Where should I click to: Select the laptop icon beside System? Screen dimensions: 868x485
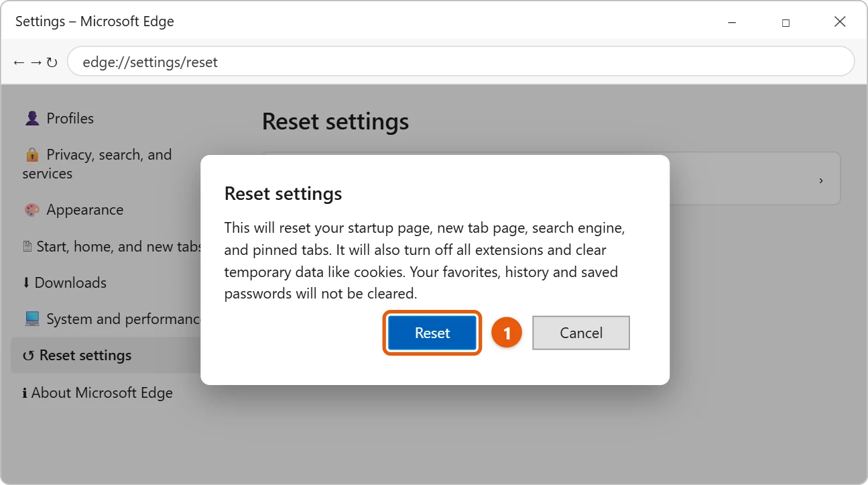(x=32, y=319)
